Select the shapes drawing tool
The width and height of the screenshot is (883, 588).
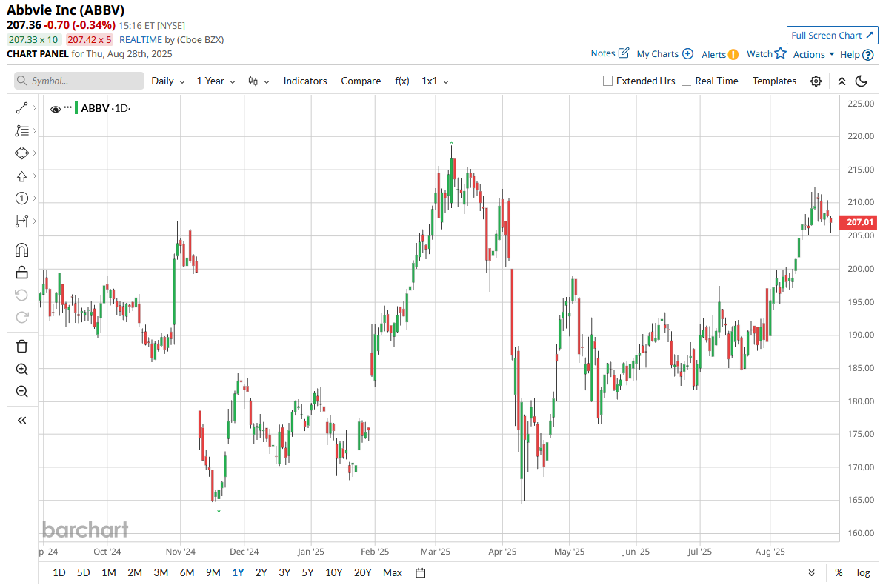(21, 153)
